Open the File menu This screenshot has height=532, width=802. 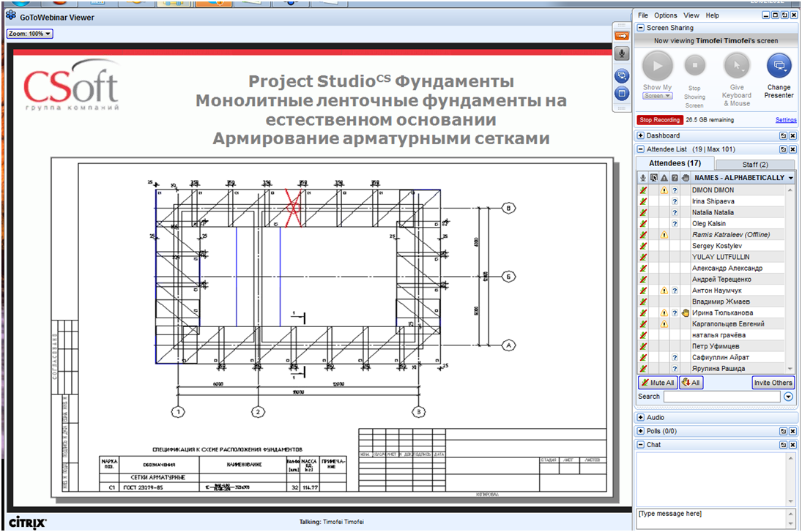643,15
